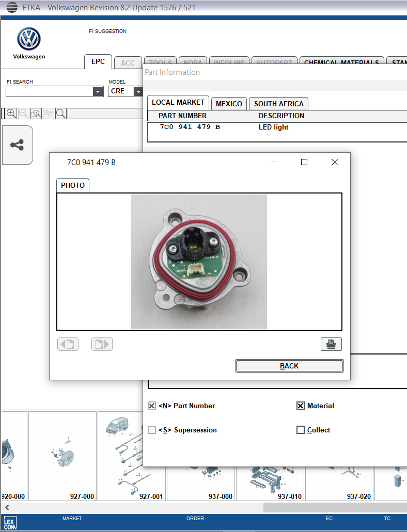
Task: Print the part photo
Action: coord(331,344)
